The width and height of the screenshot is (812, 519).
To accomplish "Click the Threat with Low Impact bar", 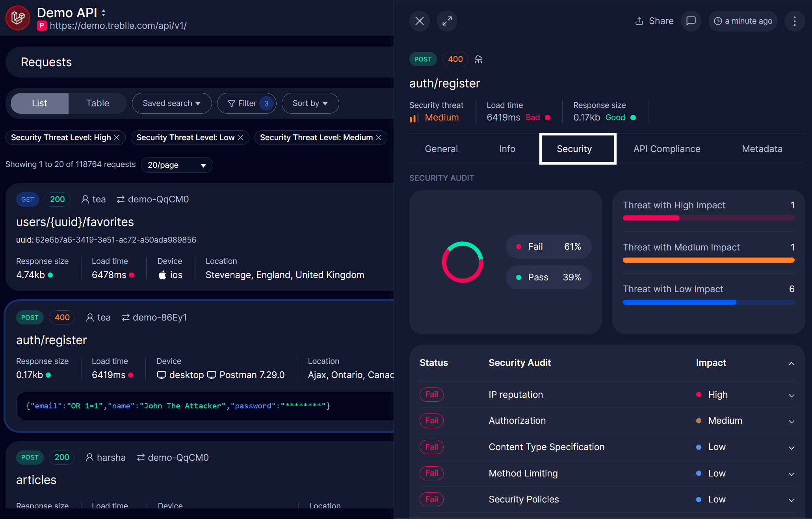I will pos(708,302).
